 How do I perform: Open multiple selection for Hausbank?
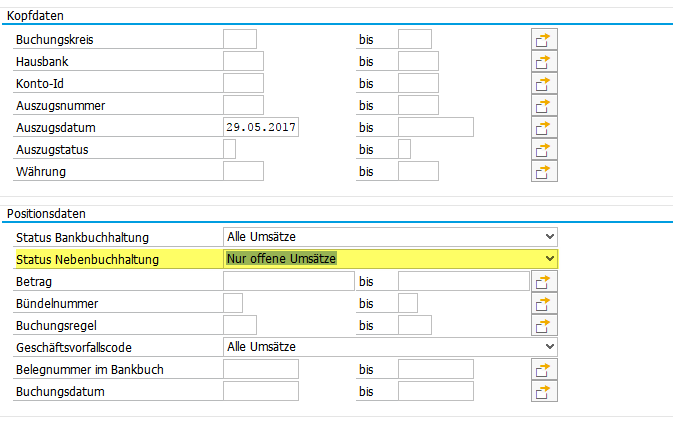(x=543, y=62)
